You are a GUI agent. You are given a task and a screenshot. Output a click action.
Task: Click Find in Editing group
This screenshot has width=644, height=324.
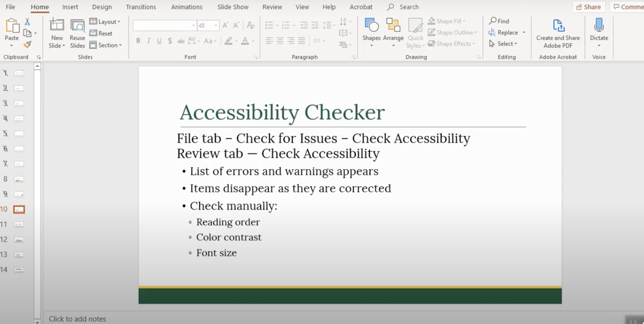coord(499,21)
